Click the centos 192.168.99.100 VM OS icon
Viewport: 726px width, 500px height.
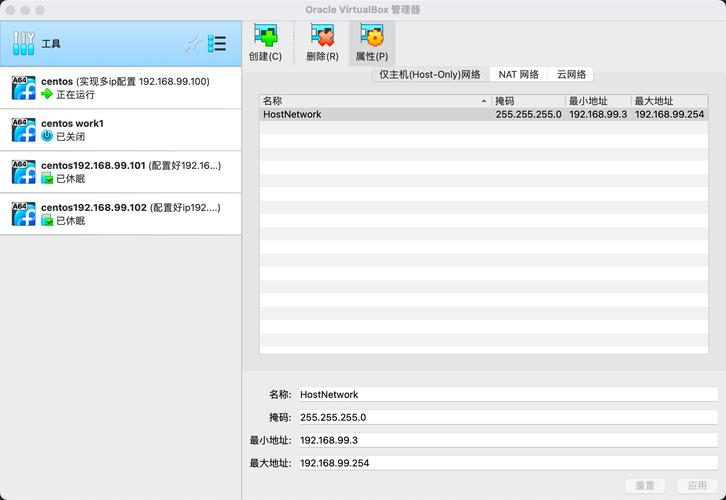click(x=24, y=88)
